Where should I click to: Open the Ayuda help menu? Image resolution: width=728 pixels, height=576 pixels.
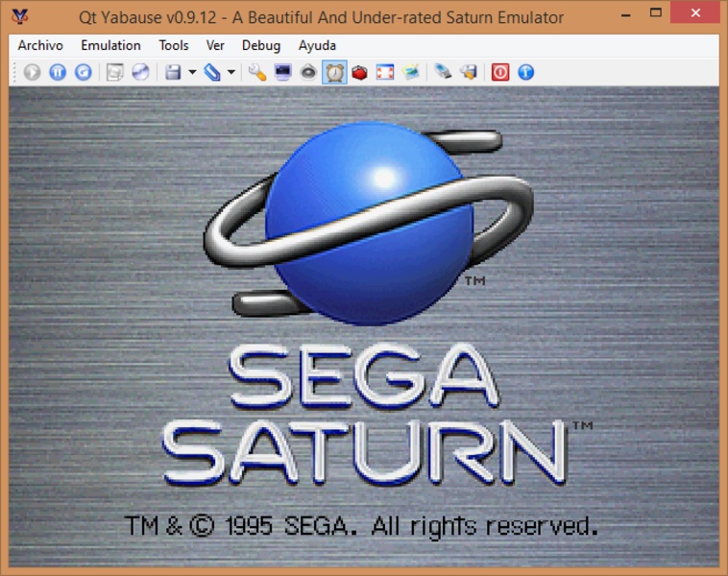(317, 45)
